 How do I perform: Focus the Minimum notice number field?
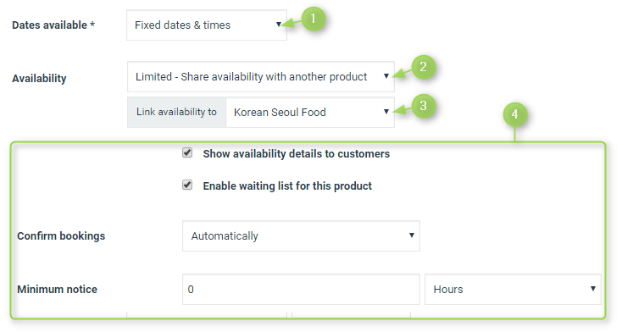pyautogui.click(x=301, y=290)
